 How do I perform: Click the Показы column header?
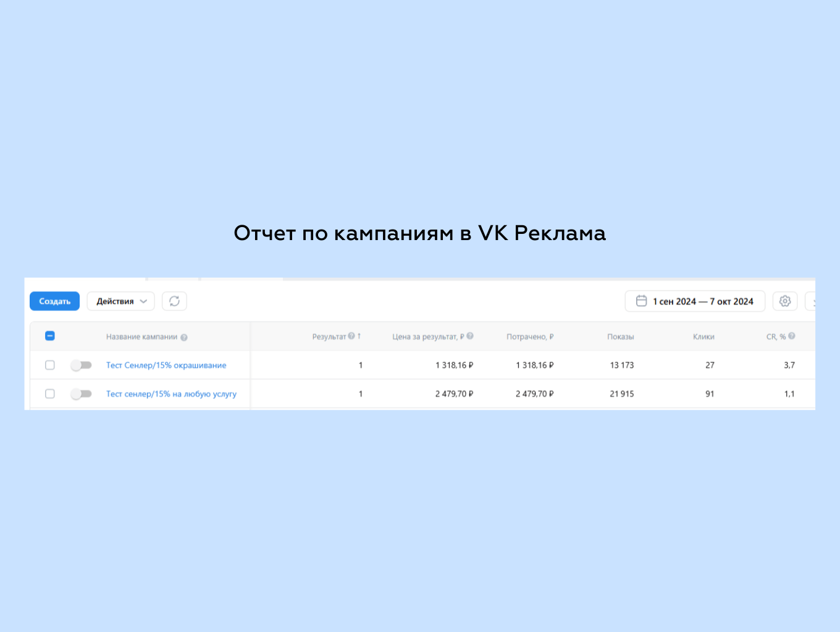pos(621,337)
